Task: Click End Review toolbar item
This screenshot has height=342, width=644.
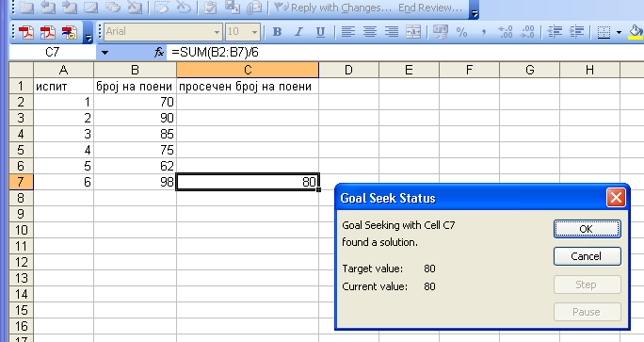Action: (430, 8)
